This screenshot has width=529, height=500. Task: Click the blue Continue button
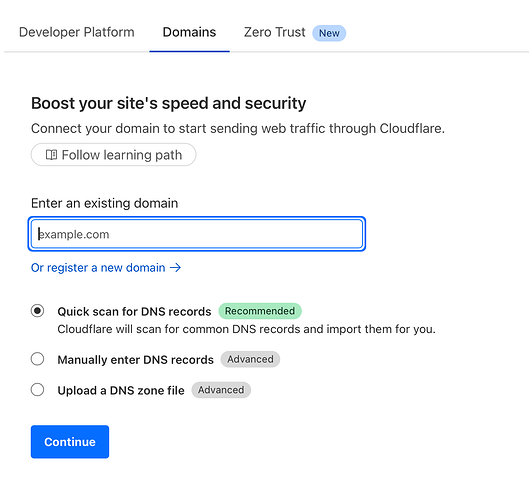click(70, 442)
